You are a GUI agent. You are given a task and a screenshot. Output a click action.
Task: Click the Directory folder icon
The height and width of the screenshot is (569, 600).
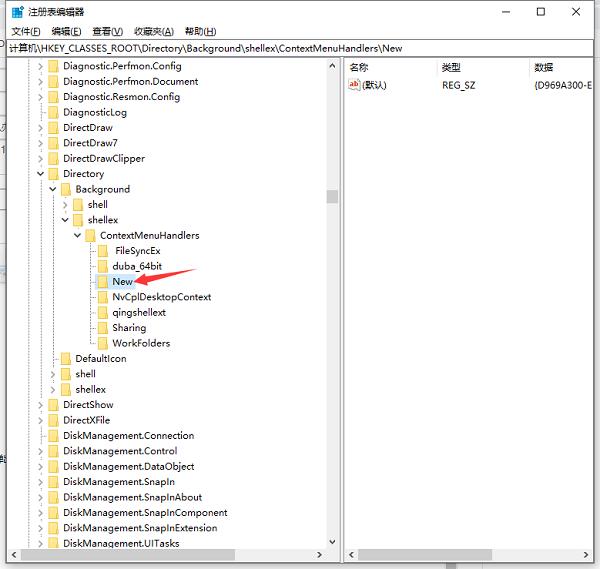(x=53, y=174)
